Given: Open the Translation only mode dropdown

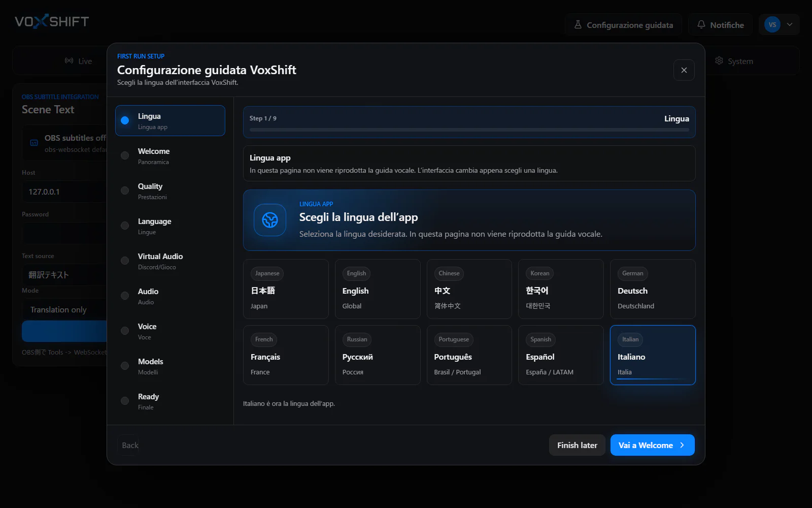Looking at the screenshot, I should click(64, 309).
